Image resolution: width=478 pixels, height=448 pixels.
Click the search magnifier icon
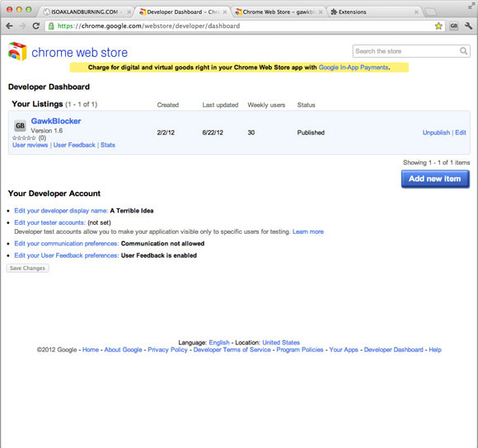pos(463,51)
